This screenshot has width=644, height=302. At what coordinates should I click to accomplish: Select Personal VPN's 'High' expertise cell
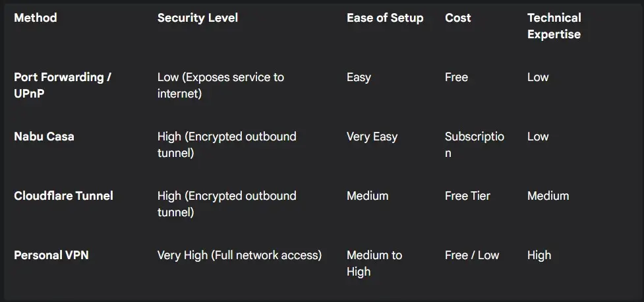point(539,255)
